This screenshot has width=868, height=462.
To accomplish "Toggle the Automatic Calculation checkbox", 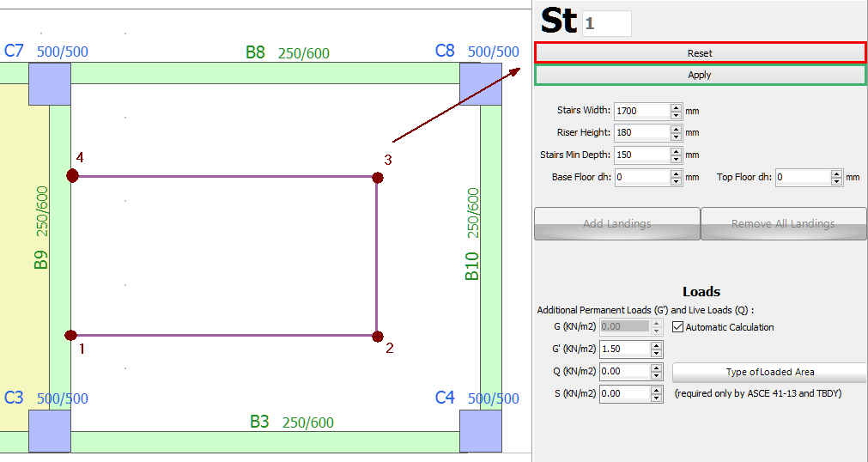I will [678, 327].
